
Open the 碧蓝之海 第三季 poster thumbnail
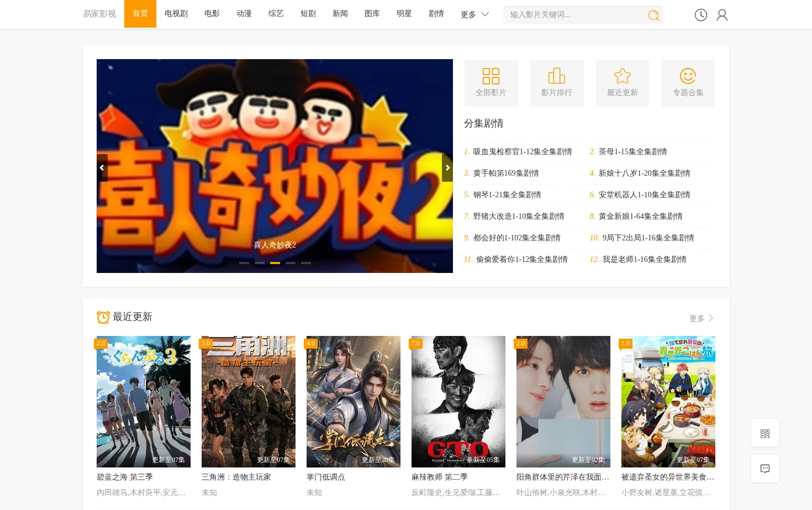click(x=144, y=402)
